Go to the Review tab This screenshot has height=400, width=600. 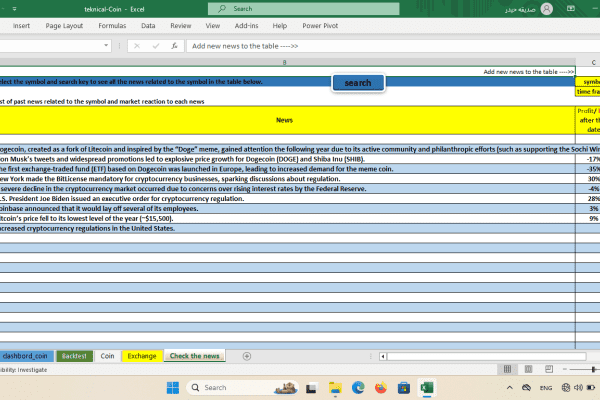[x=181, y=26]
